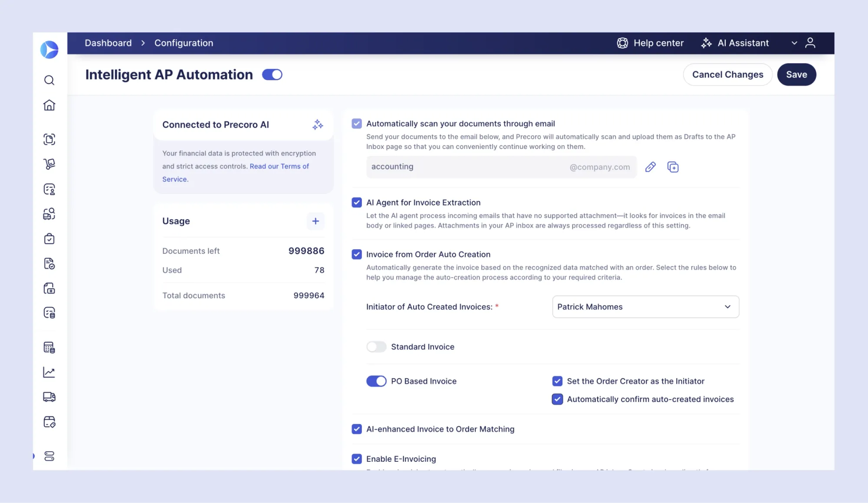Open reports via line chart sidebar icon
The width and height of the screenshot is (868, 503).
coord(49,372)
